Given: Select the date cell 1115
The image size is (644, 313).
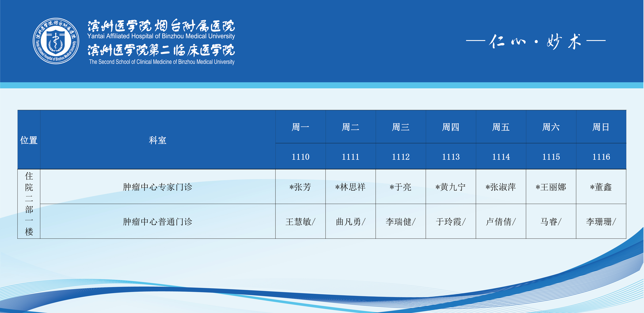Looking at the screenshot, I should [551, 157].
